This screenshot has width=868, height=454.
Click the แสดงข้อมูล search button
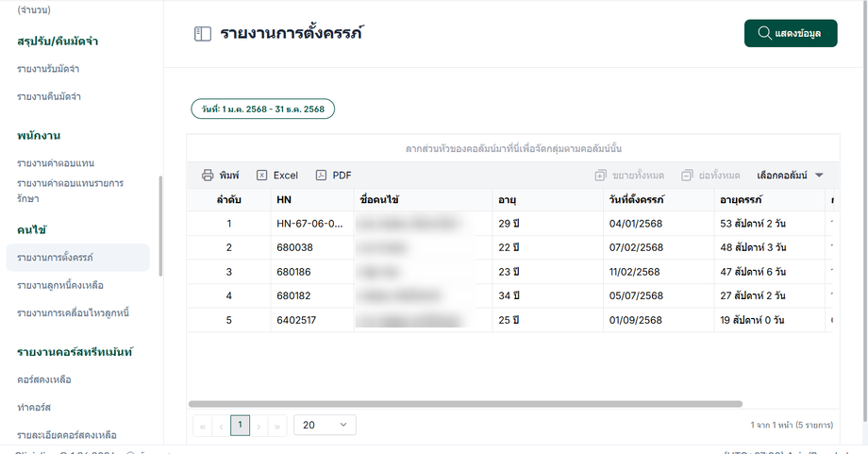791,33
